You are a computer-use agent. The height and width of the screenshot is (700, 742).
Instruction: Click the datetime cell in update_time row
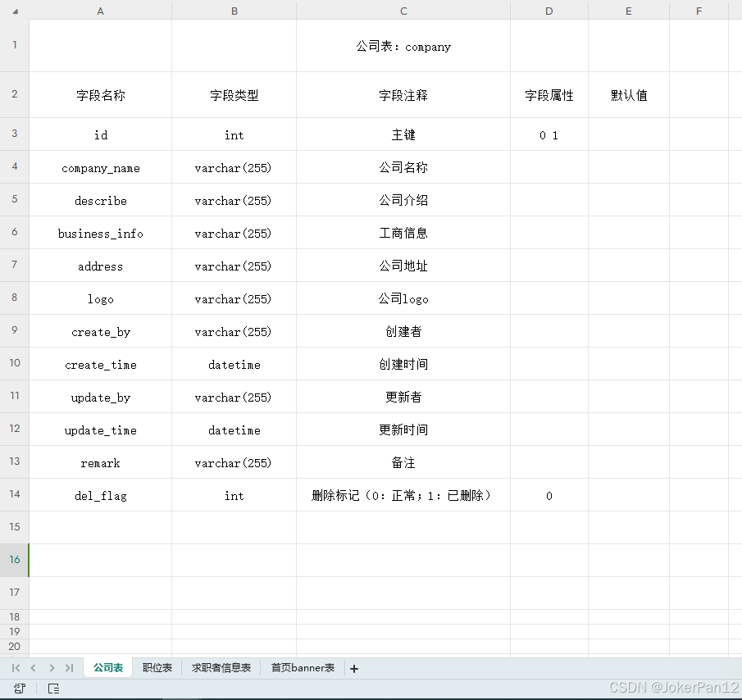coord(234,430)
